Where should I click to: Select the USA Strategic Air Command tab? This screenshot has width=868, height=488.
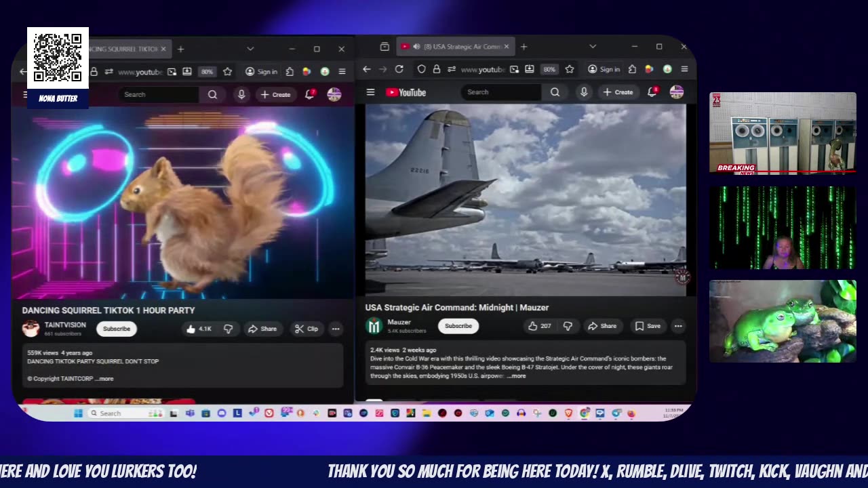click(x=454, y=47)
